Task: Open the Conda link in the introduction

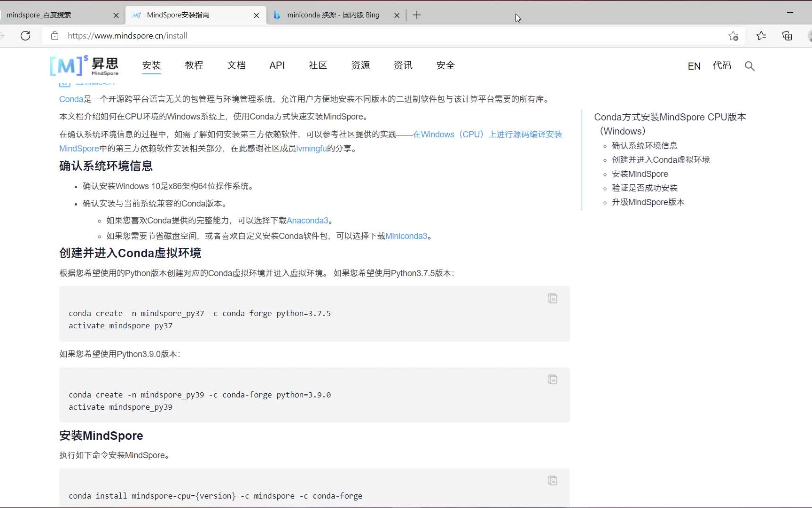Action: click(x=70, y=99)
